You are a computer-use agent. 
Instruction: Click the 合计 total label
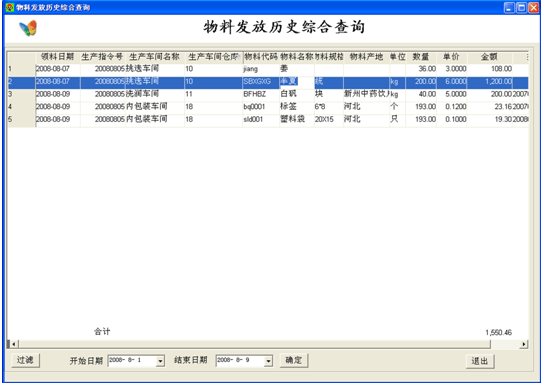coord(102,332)
